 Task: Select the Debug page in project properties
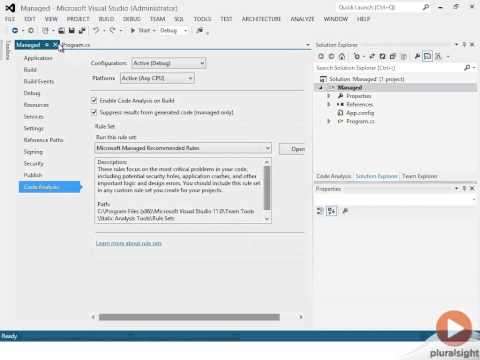pyautogui.click(x=32, y=93)
